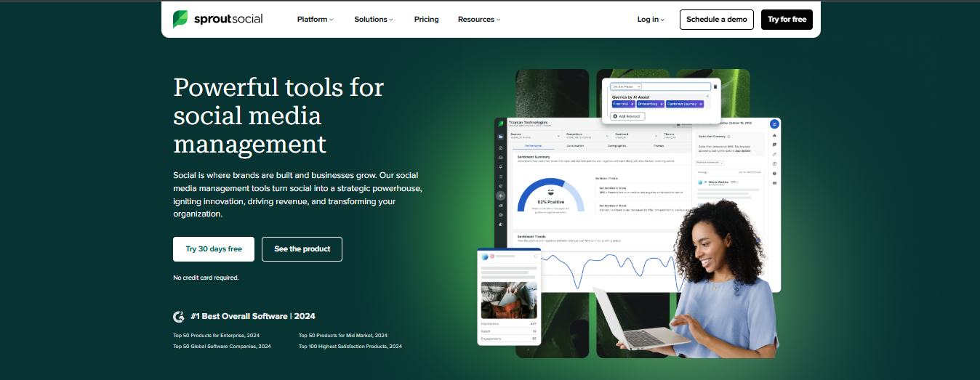Click 'Top 50 Products for Mid Market, 2024'
980x380 pixels.
coord(343,336)
